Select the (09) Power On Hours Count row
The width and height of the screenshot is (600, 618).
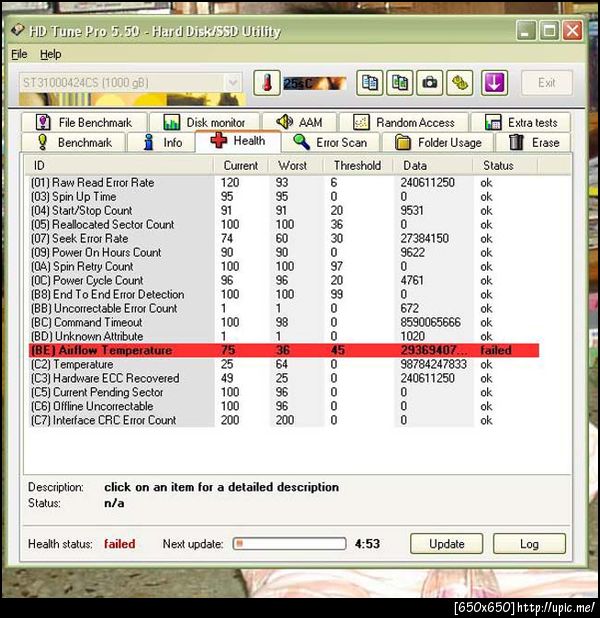click(x=284, y=252)
